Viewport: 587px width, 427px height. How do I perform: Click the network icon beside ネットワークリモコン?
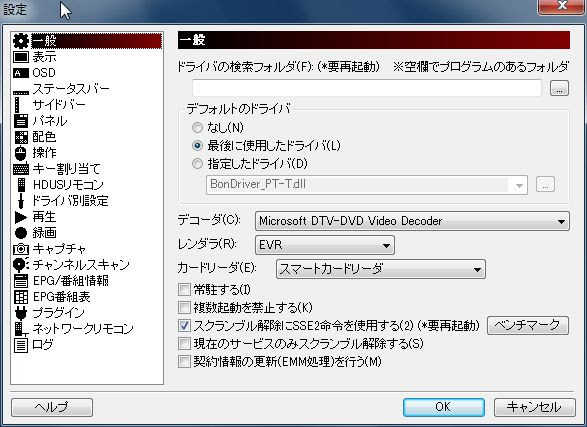point(21,329)
